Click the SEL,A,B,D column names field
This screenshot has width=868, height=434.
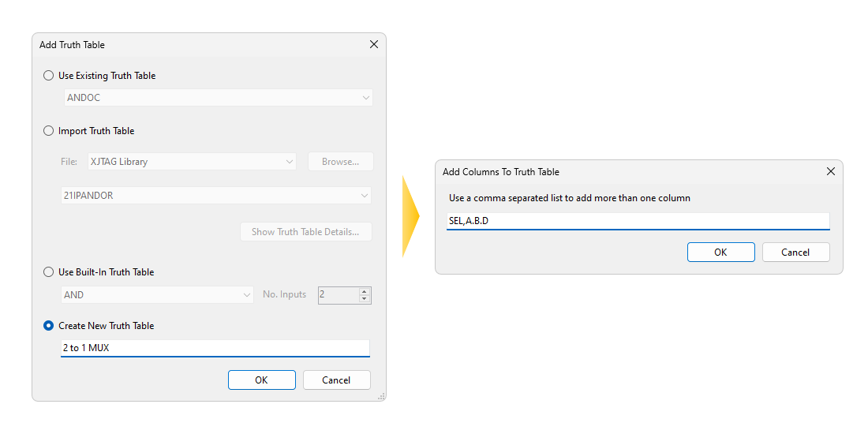pyautogui.click(x=638, y=221)
